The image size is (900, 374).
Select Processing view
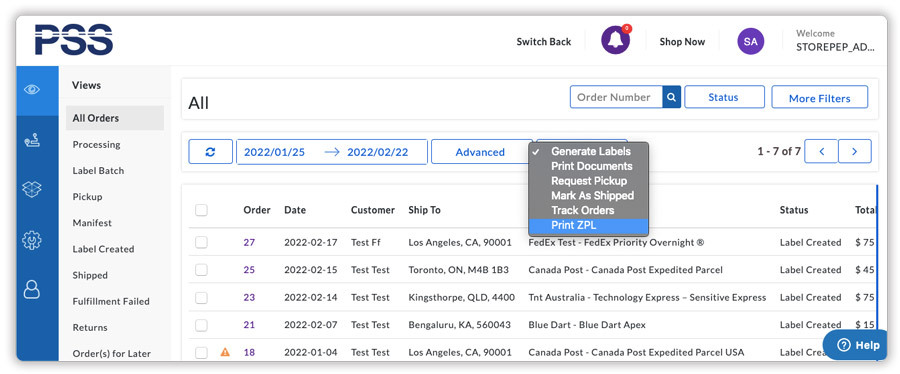(96, 145)
